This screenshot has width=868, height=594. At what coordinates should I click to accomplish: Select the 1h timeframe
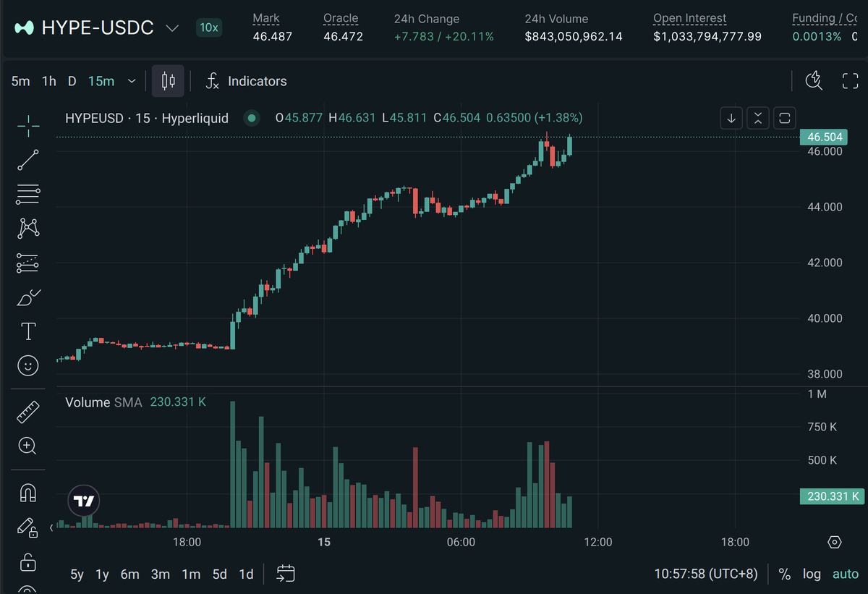(49, 81)
